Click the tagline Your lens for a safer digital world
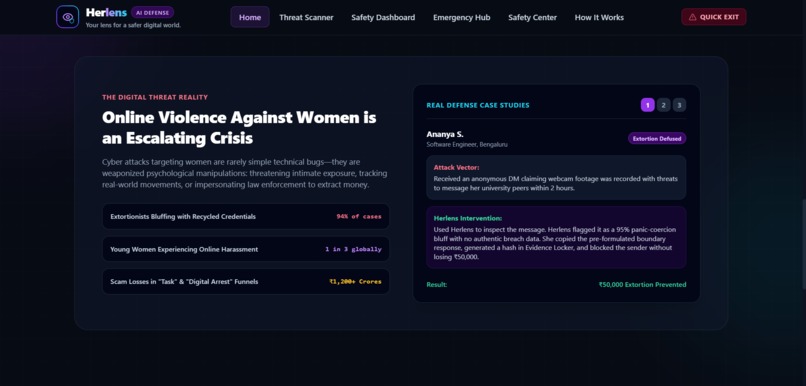The height and width of the screenshot is (386, 806). (x=133, y=25)
